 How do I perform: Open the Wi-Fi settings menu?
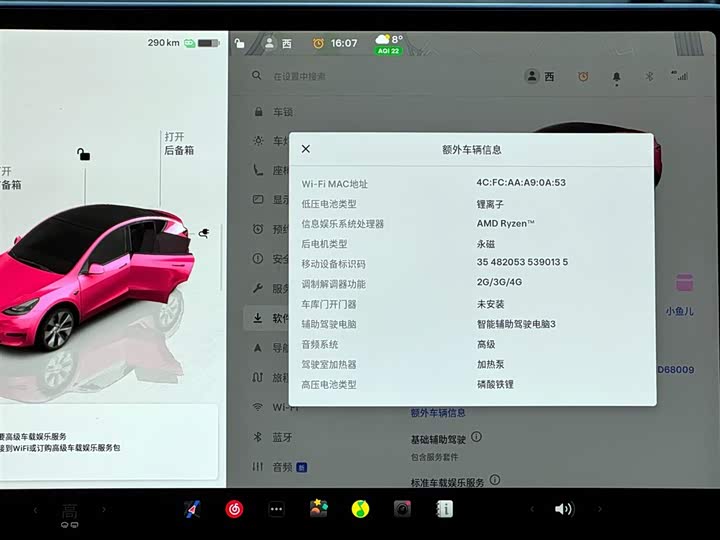(x=276, y=407)
